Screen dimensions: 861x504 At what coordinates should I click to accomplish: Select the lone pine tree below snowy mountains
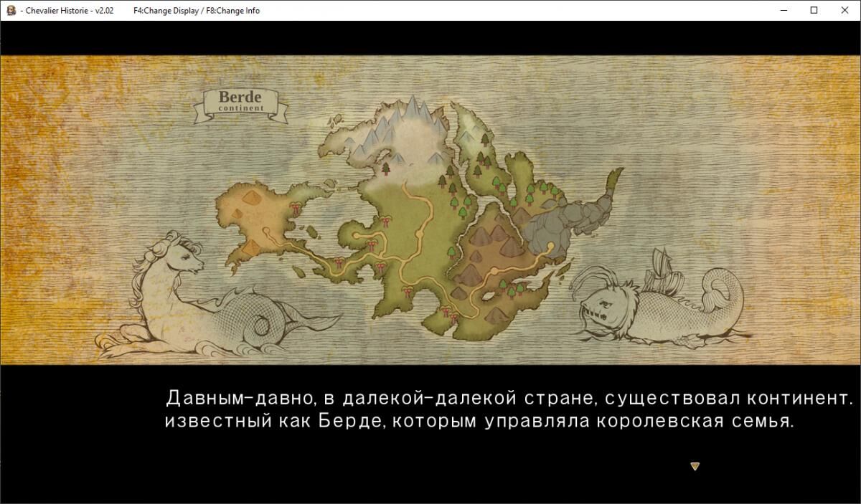point(385,169)
